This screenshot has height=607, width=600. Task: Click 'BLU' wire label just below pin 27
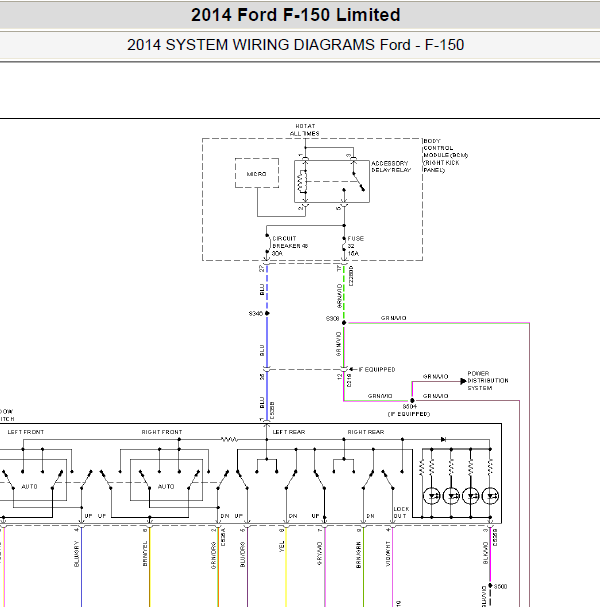tap(262, 290)
